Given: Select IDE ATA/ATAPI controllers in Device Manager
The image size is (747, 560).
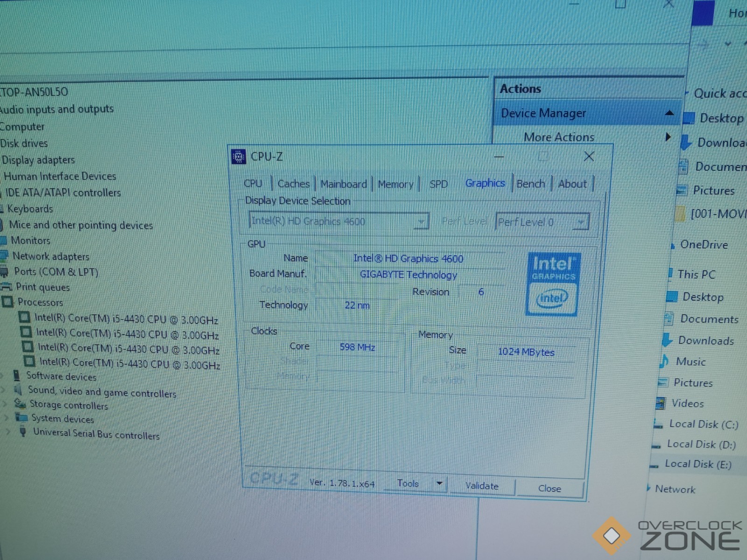Looking at the screenshot, I should [x=63, y=192].
